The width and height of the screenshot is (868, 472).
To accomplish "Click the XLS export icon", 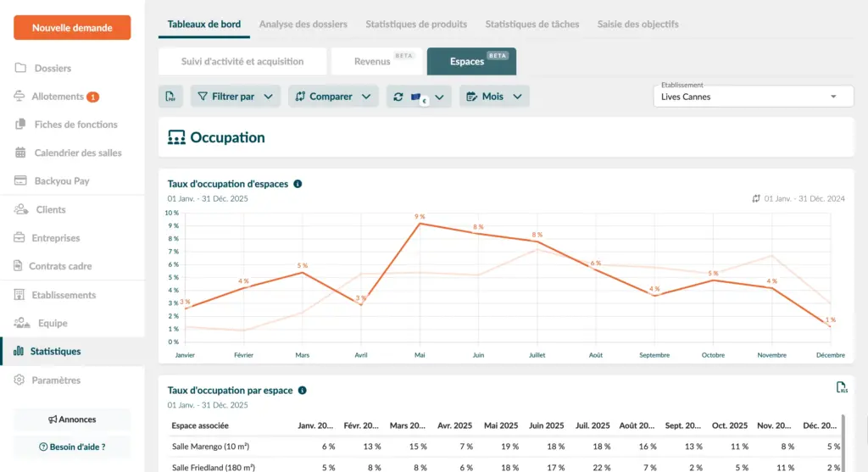I will click(842, 388).
